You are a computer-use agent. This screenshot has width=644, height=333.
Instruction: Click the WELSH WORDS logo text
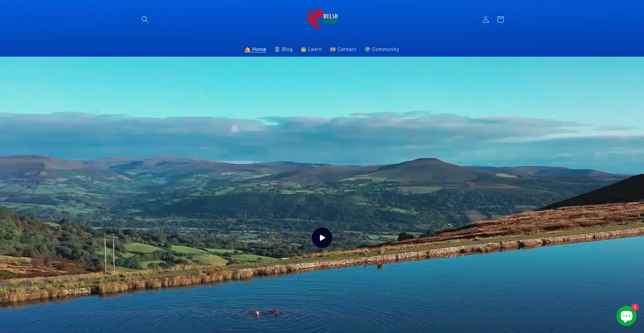(x=331, y=19)
